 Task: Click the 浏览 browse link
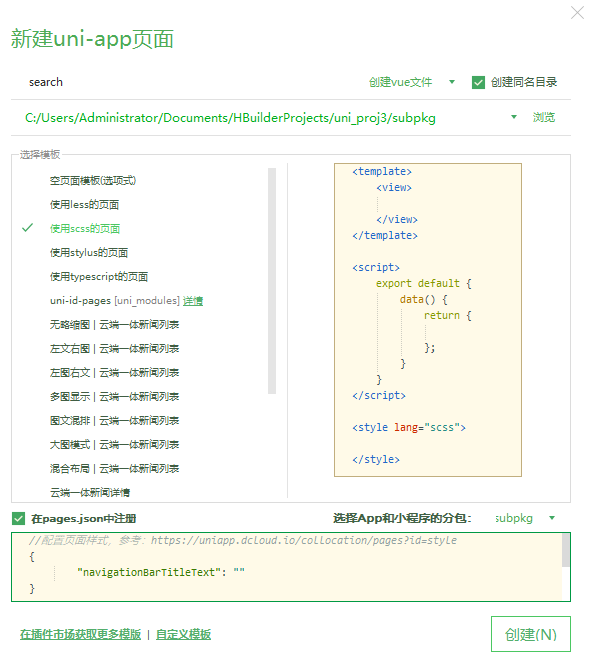544,117
